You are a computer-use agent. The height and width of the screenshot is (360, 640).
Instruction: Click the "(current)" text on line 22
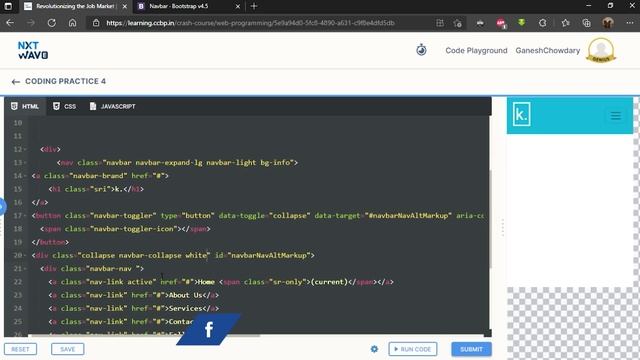pyautogui.click(x=329, y=282)
